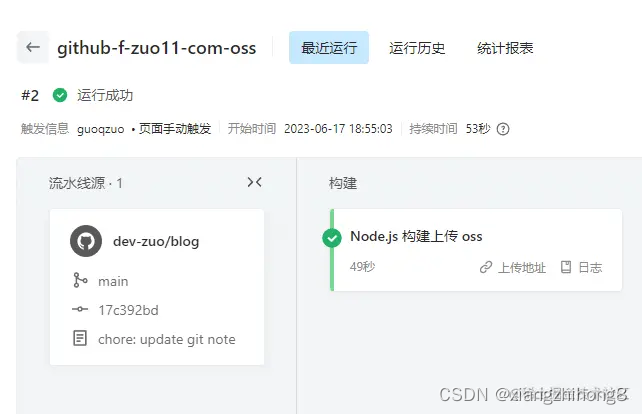Click the link icon for 上传地址
The width and height of the screenshot is (642, 414).
coord(486,267)
